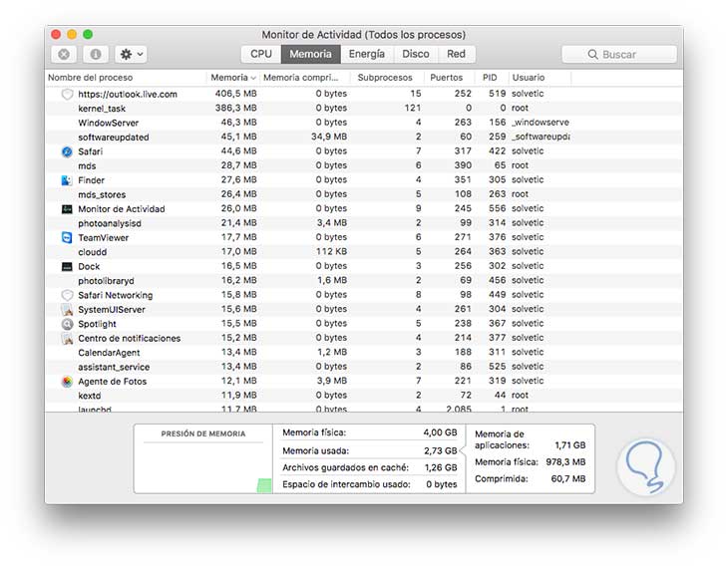Click the Agente de Fotos icon
Screen dimensions: 728x568
point(68,382)
